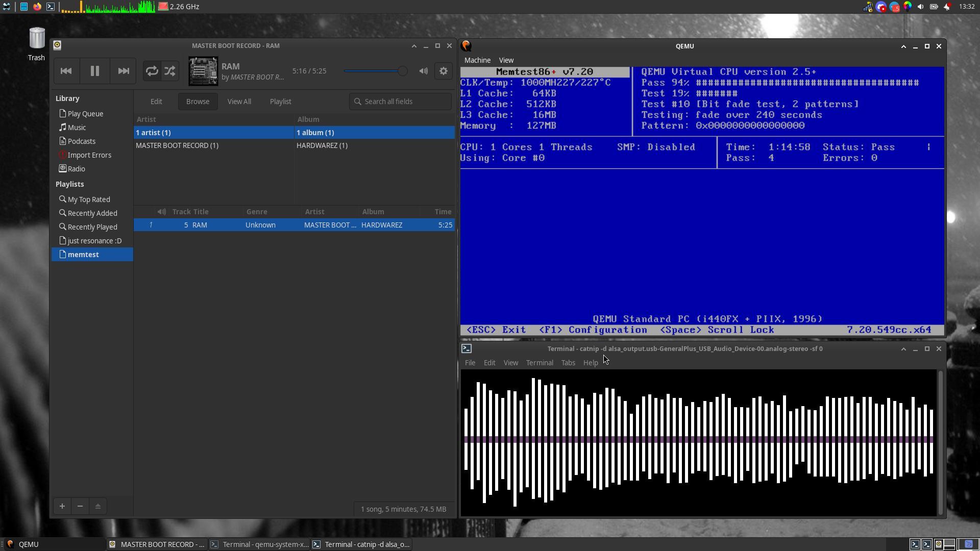Screen dimensions: 980x551
Task: Toggle shuffle playback mode
Action: 170,71
